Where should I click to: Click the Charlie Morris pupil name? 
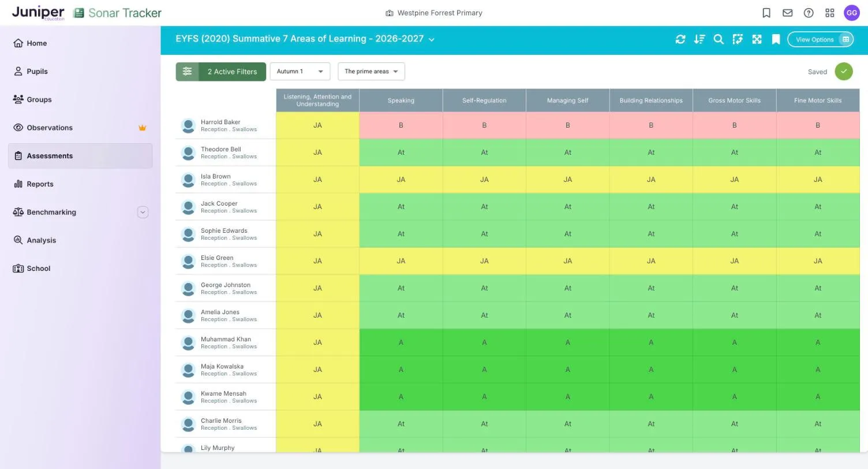click(x=221, y=420)
